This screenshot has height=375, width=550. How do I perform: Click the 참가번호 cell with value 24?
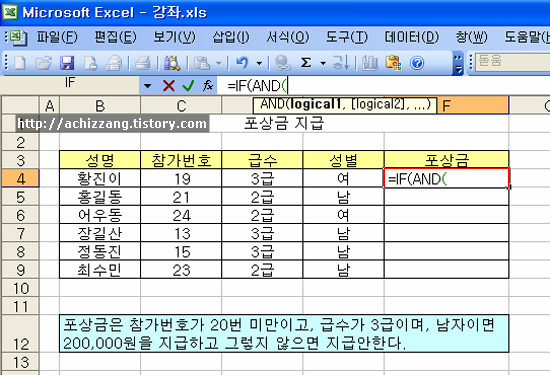[x=181, y=215]
